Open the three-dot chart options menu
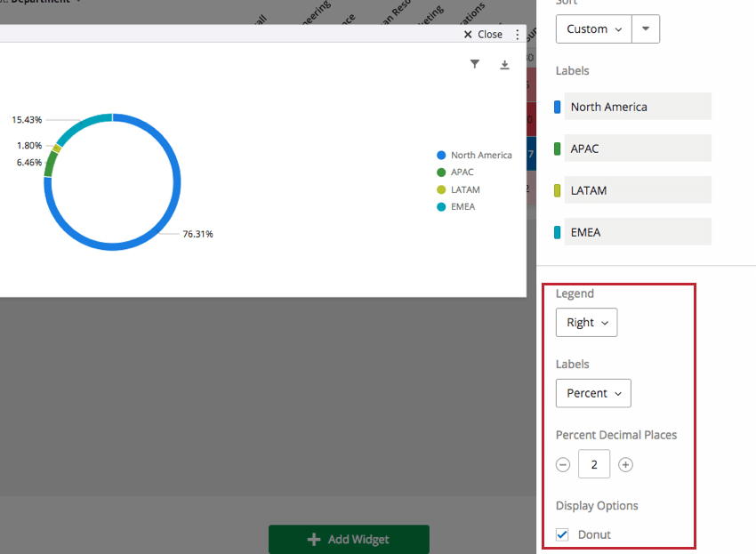 click(517, 34)
